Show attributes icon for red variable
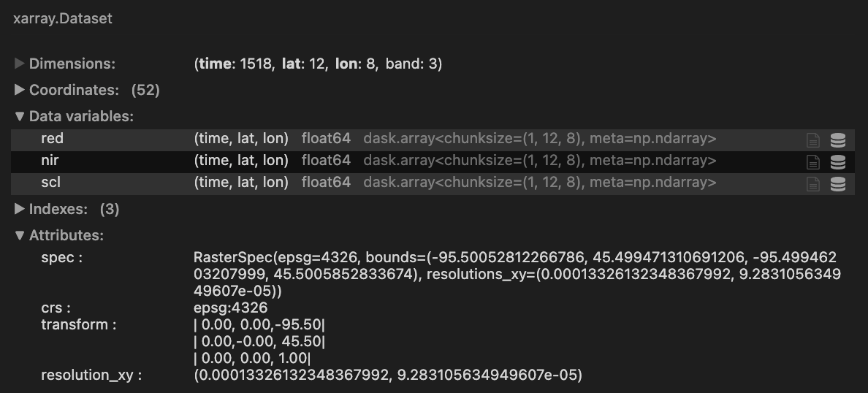 (x=813, y=140)
